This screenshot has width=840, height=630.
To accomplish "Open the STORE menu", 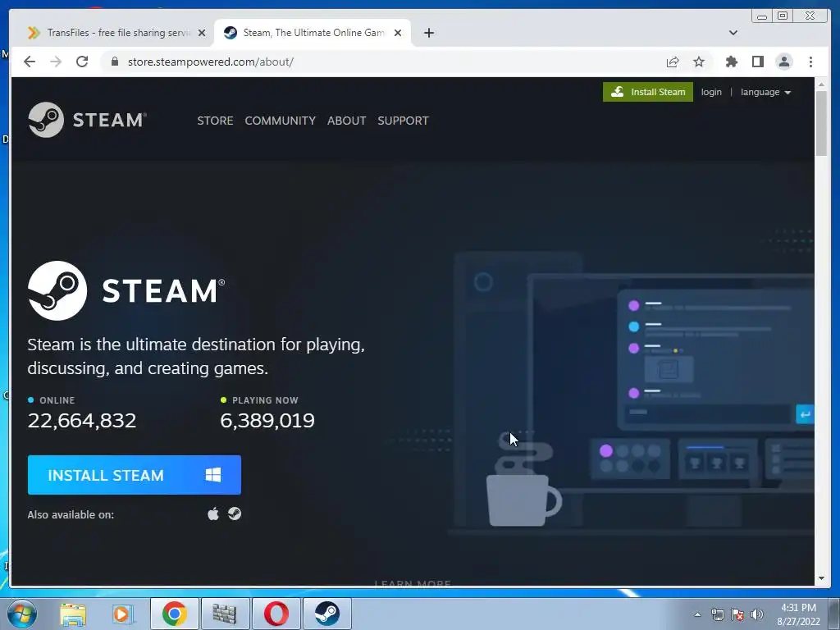I will pyautogui.click(x=215, y=121).
